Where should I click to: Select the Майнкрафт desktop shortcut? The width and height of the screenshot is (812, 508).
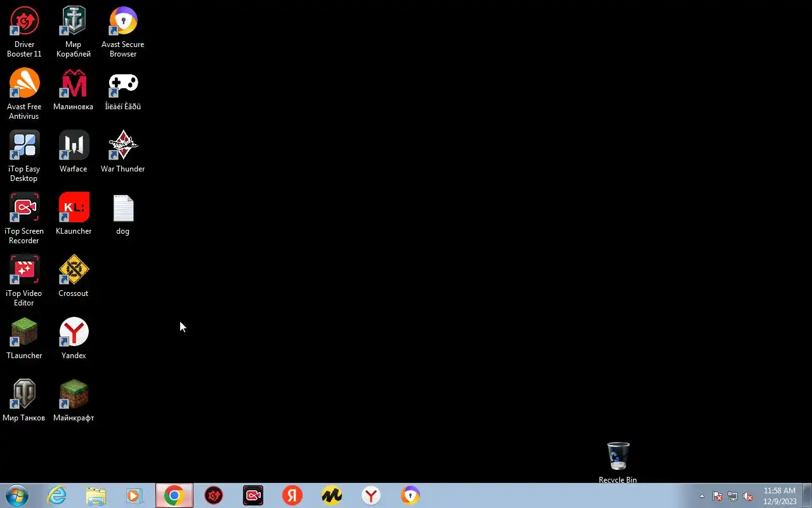tap(74, 401)
